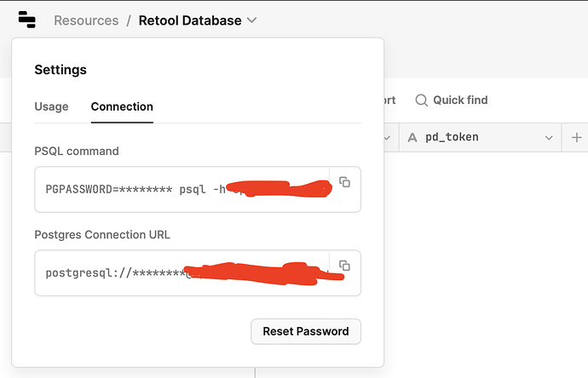The image size is (588, 378).
Task: Click the Retool Database breadcrumb title
Action: click(x=190, y=20)
